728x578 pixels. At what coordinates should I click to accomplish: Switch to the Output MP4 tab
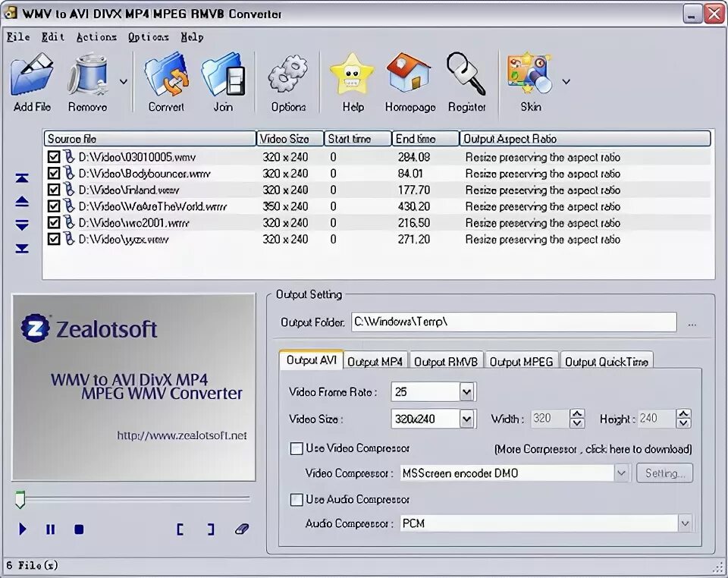tap(375, 362)
